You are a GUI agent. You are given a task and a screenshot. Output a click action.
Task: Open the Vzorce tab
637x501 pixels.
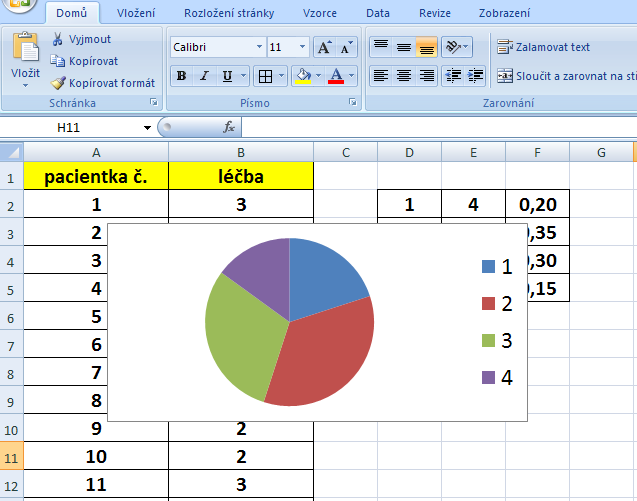tap(320, 13)
